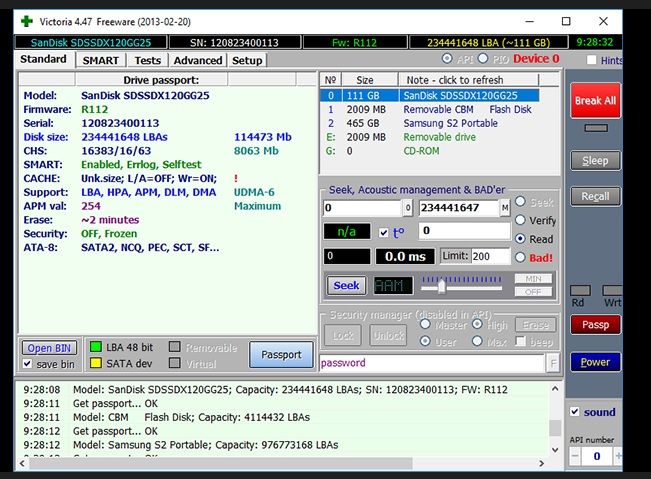Click the Wrt activity indicator
The image size is (651, 479).
pyautogui.click(x=613, y=290)
